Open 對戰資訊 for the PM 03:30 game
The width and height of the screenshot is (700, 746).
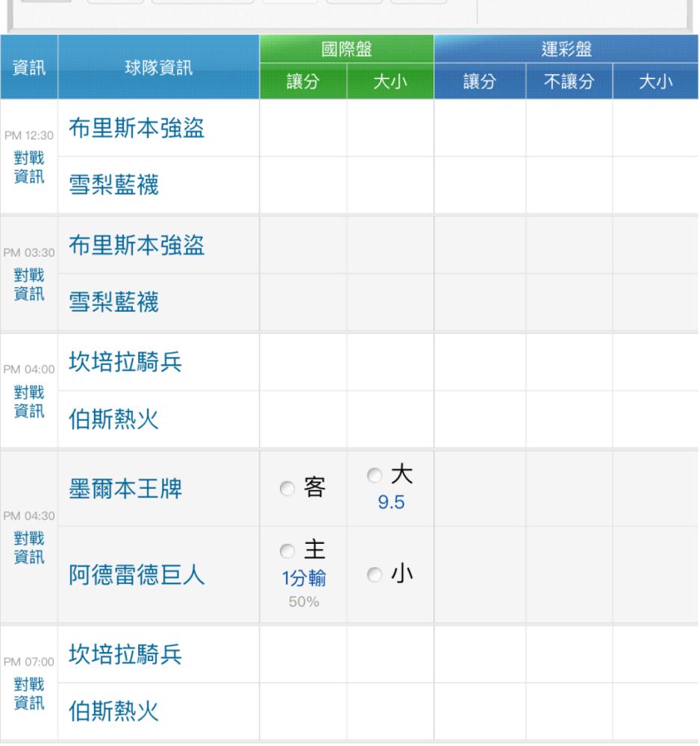click(29, 284)
